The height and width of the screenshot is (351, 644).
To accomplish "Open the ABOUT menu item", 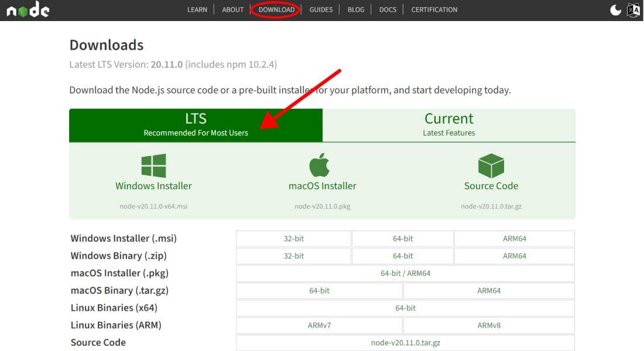I will tap(233, 10).
